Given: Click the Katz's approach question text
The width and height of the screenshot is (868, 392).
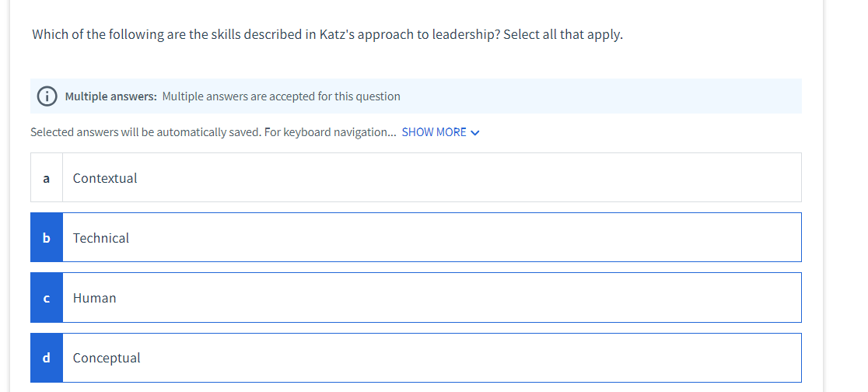Looking at the screenshot, I should [x=327, y=34].
